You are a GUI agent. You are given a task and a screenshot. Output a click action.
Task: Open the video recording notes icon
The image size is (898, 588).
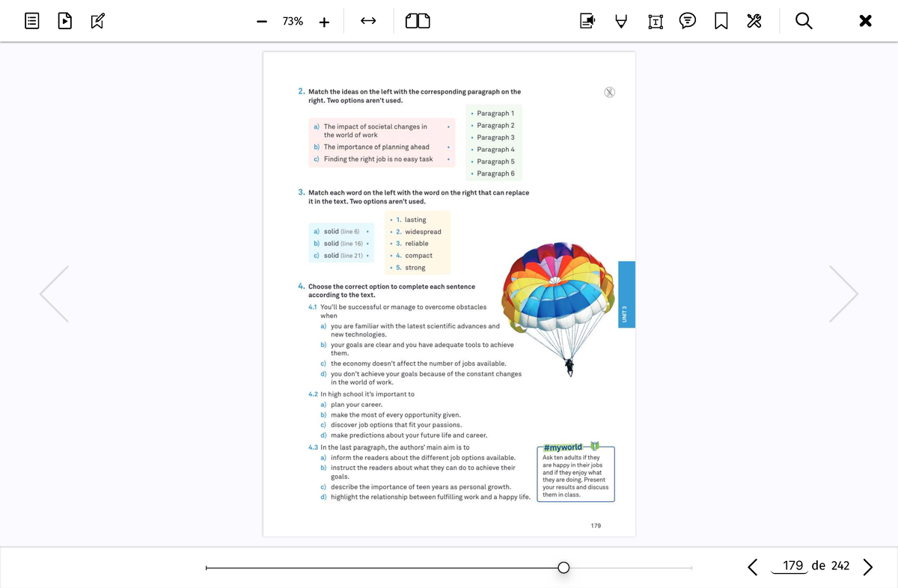587,22
